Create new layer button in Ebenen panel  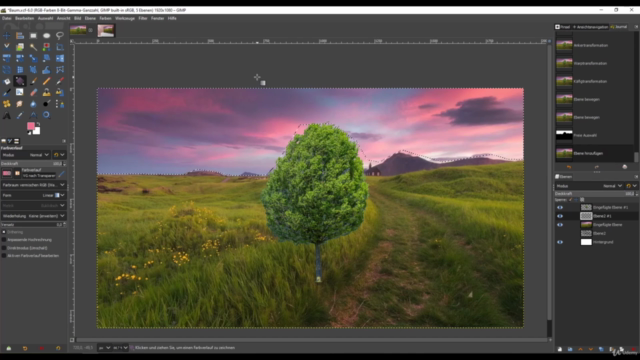[560, 349]
